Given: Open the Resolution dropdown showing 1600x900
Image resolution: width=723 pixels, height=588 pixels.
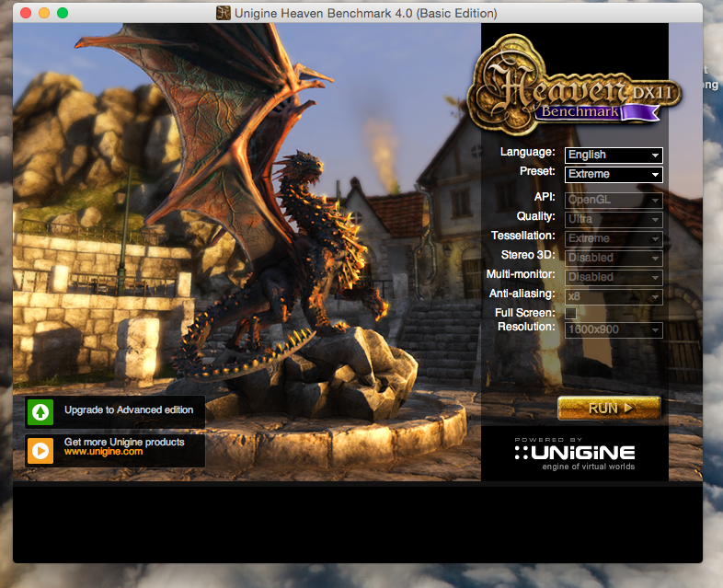Looking at the screenshot, I should point(614,330).
